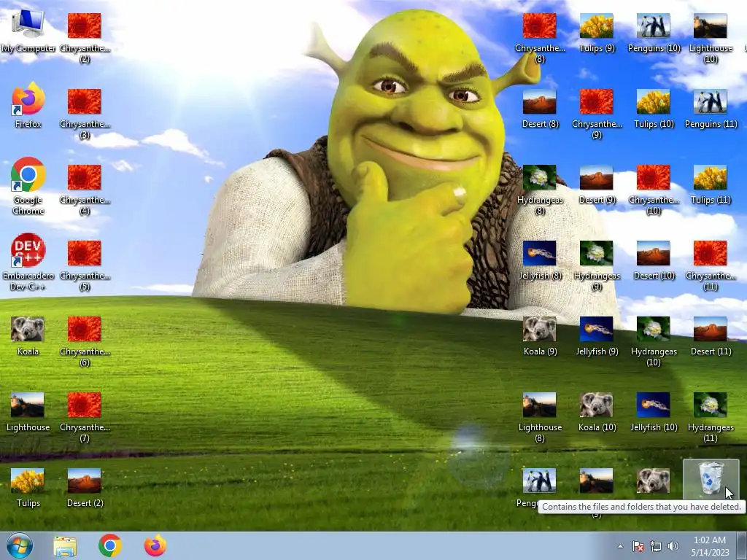Click the Show desktop button at taskbar end
The image size is (747, 560).
click(742, 545)
